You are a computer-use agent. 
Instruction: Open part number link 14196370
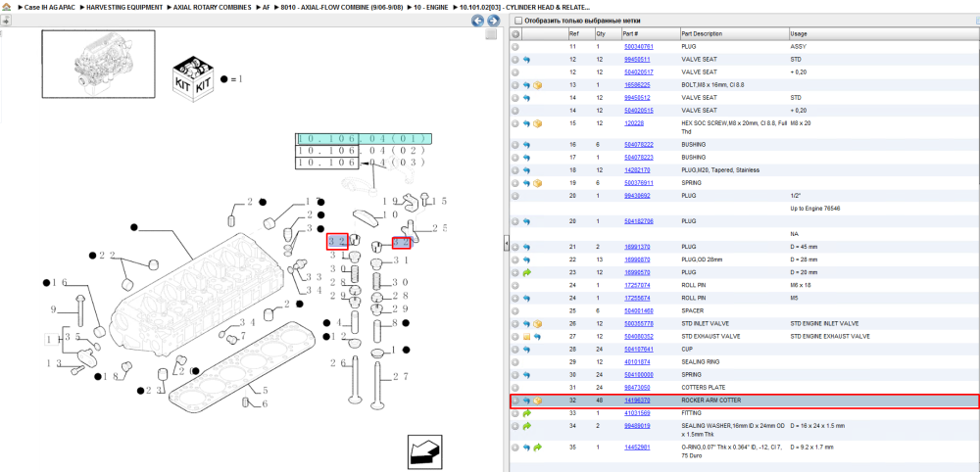pos(637,401)
